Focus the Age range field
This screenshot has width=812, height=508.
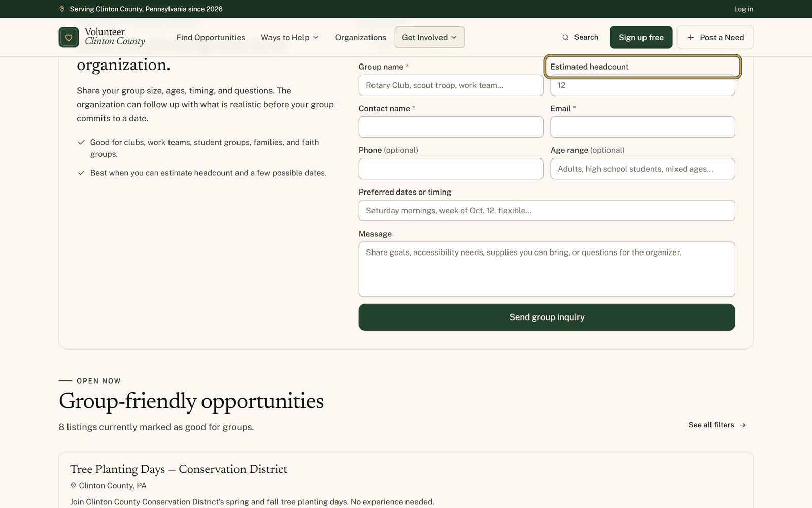[x=642, y=169]
